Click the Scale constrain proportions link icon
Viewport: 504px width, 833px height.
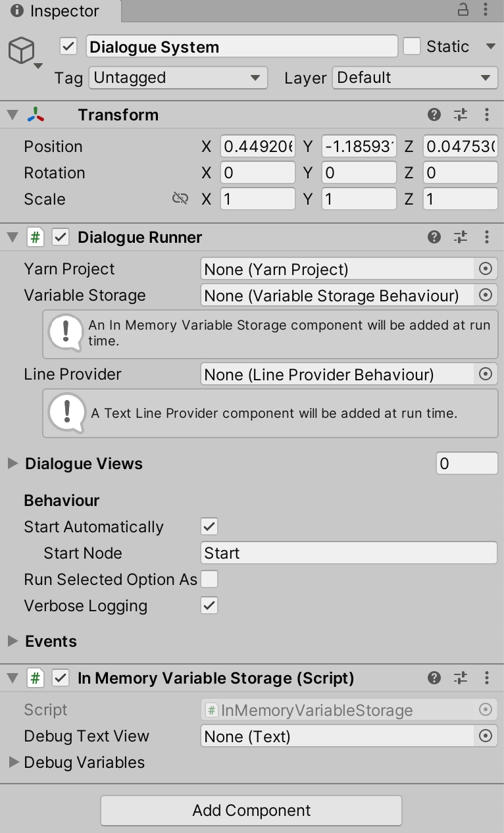pyautogui.click(x=180, y=199)
